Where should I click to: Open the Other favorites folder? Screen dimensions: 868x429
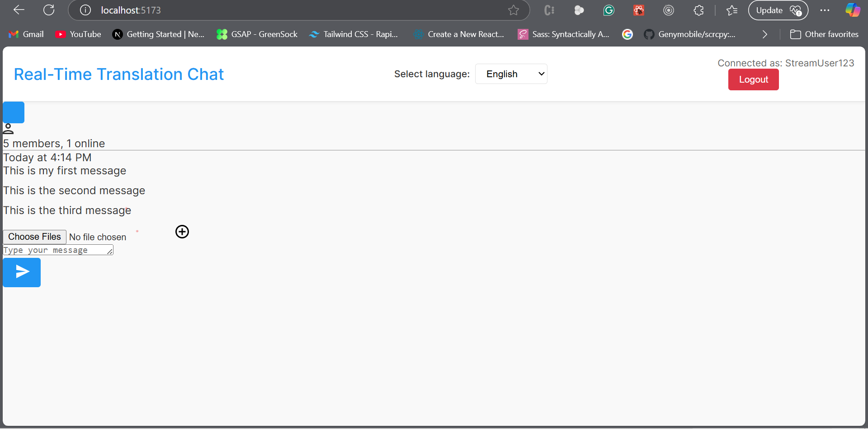824,34
